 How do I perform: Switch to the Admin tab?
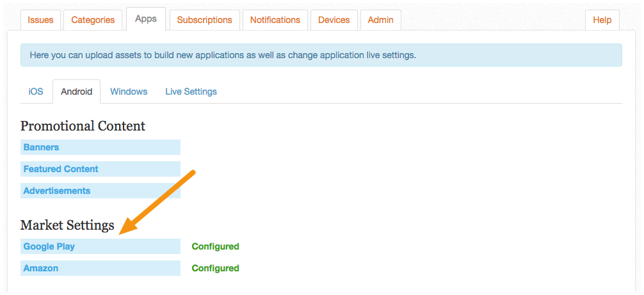click(x=380, y=20)
